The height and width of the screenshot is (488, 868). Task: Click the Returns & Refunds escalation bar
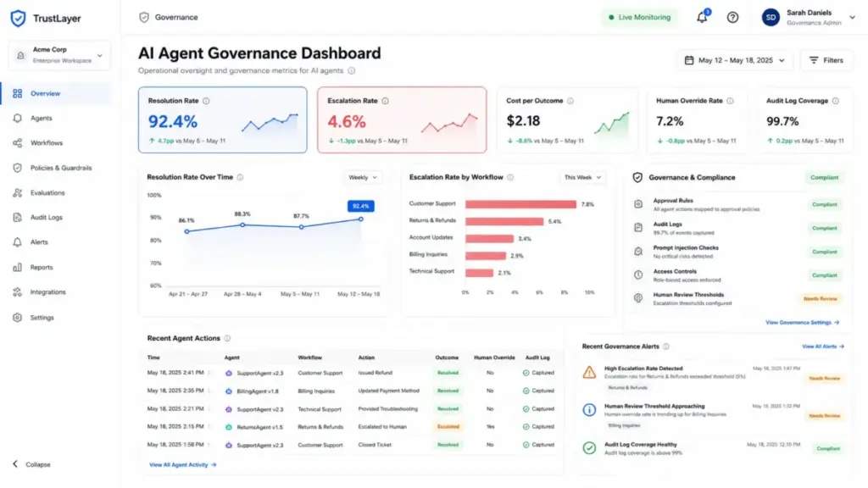coord(504,221)
